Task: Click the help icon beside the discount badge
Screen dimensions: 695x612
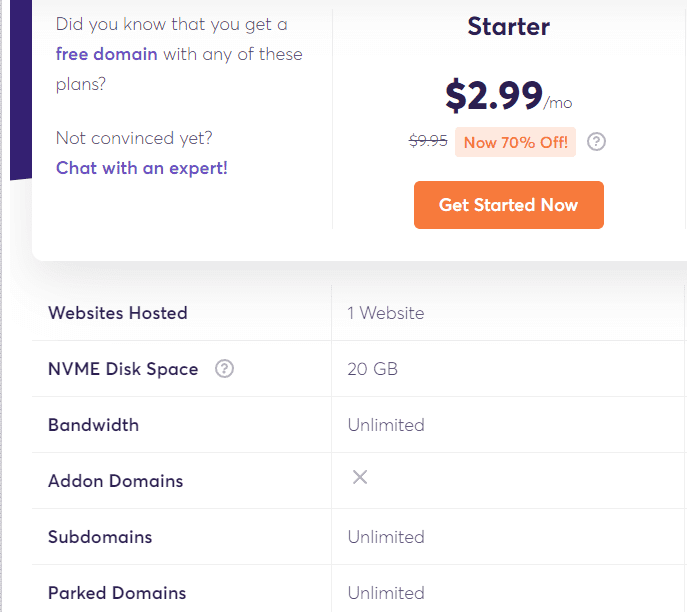Action: 596,142
